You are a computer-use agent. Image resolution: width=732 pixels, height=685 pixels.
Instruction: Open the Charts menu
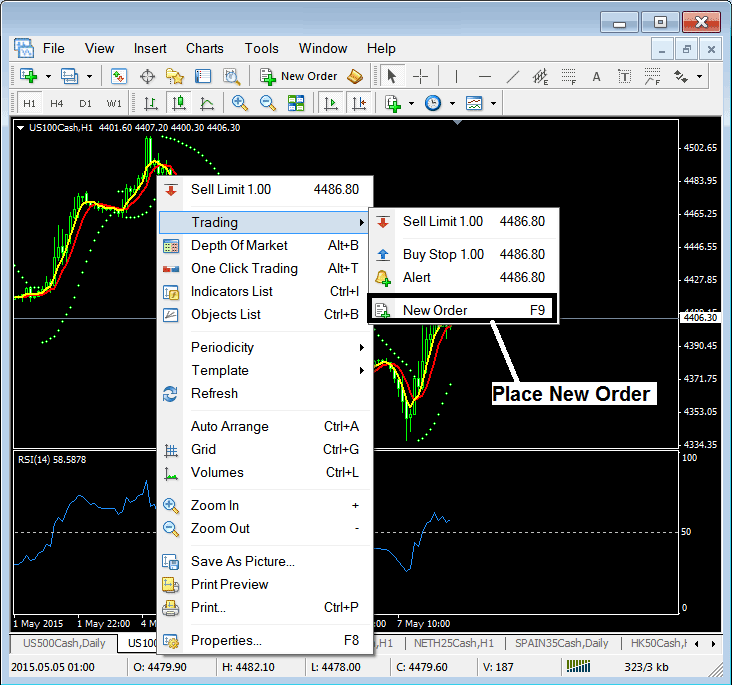204,48
